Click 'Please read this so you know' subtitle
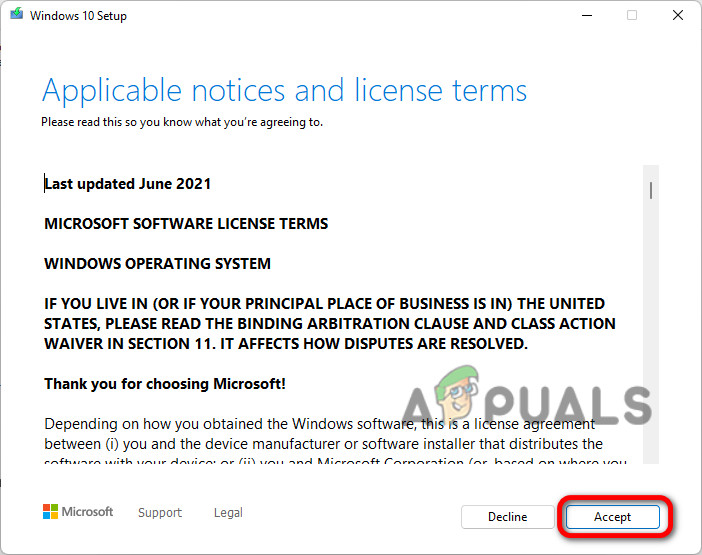Screen dimensions: 702x555 pyautogui.click(x=182, y=122)
